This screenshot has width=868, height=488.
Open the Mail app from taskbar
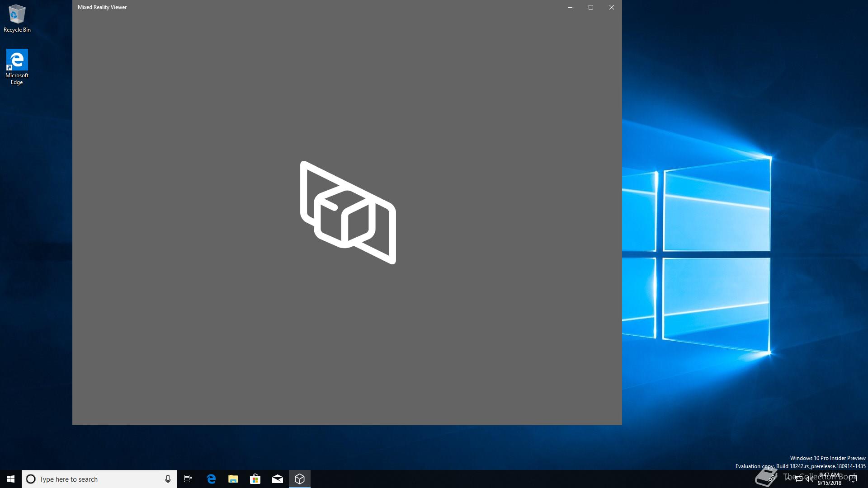[278, 479]
